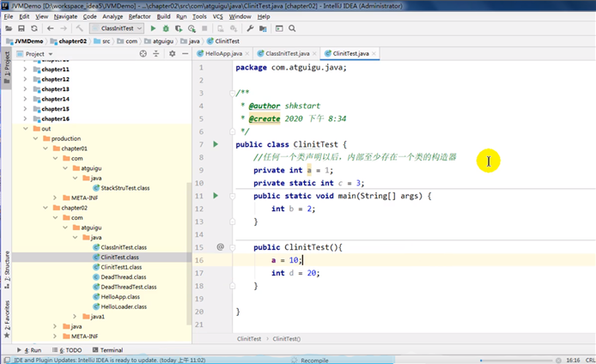Open the Navigate menu
The image size is (596, 364).
[x=65, y=16]
